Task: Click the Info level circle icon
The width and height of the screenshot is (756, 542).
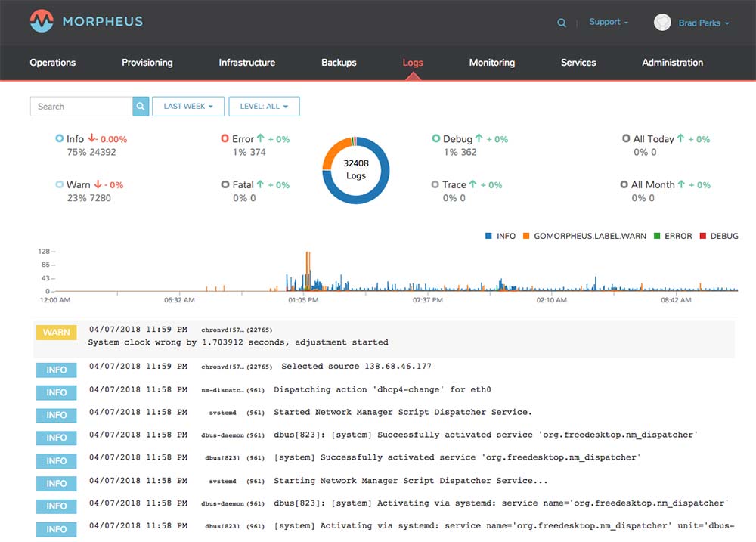Action: [x=59, y=138]
